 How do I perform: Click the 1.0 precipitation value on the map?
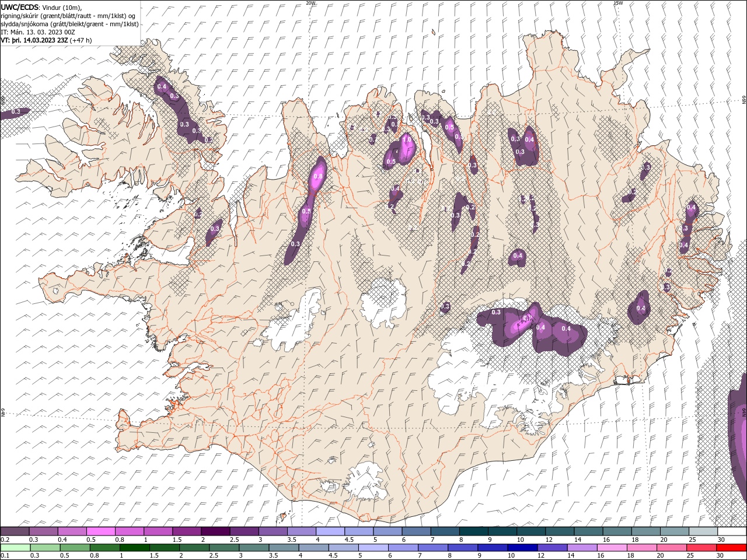pos(407,140)
